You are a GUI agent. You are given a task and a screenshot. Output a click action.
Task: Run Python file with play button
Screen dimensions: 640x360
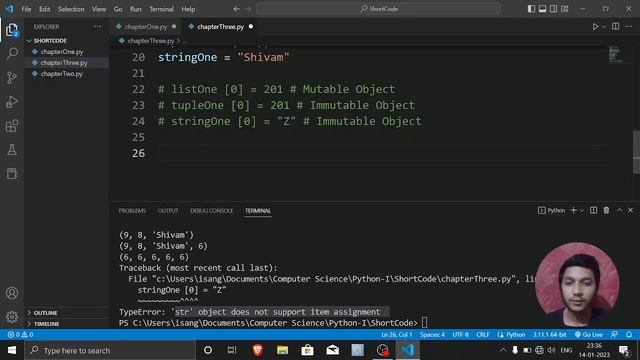tap(595, 27)
